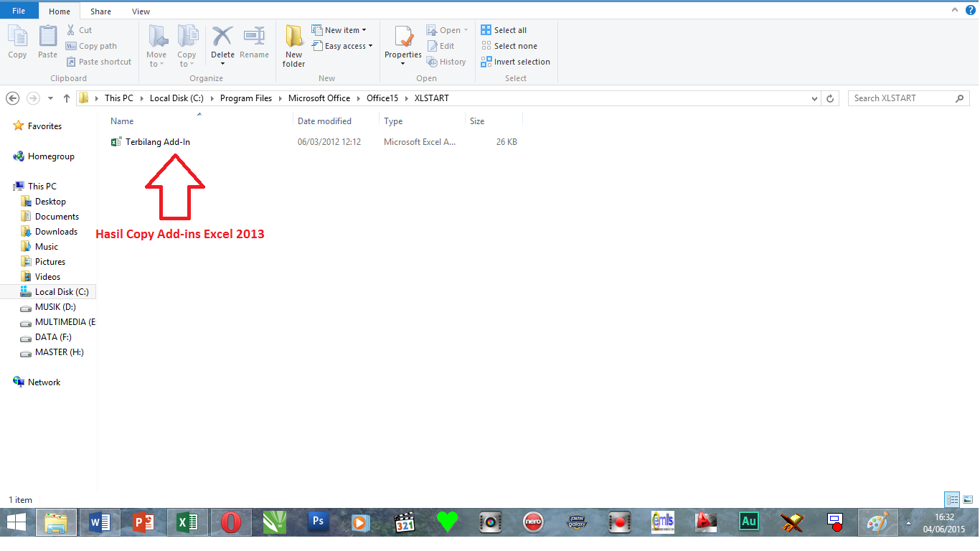980x551 pixels.
Task: Open Photoshop from the taskbar
Action: coord(318,522)
